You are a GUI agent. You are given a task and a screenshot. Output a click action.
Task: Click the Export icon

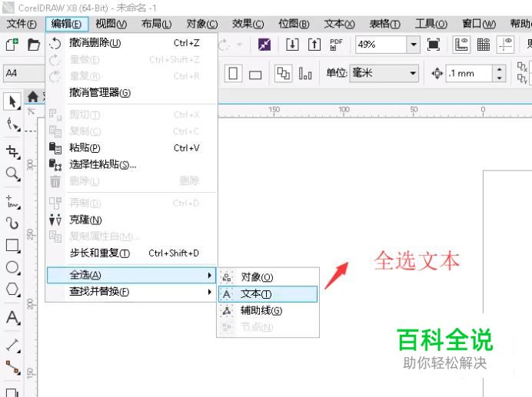314,45
